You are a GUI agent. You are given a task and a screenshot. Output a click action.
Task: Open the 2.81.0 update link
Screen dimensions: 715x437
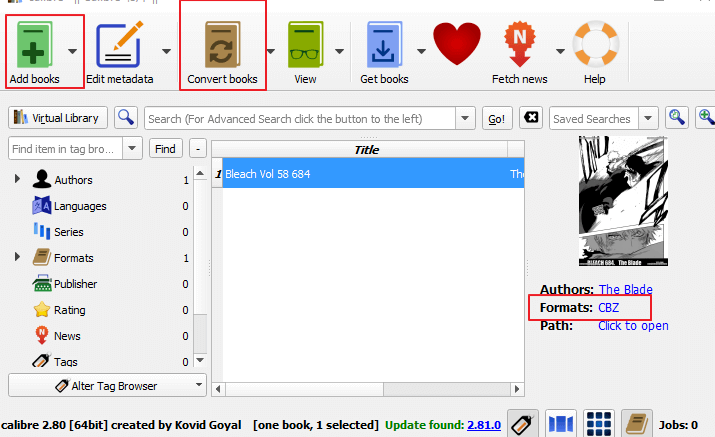pyautogui.click(x=484, y=425)
